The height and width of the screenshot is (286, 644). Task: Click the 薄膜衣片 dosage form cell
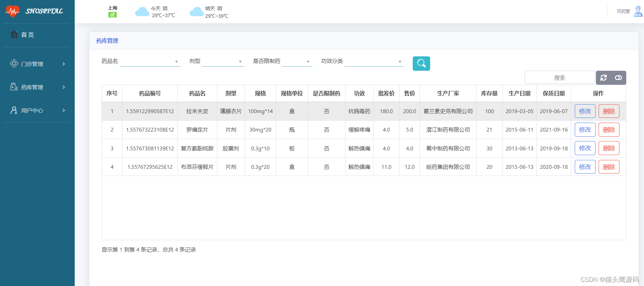coord(231,111)
